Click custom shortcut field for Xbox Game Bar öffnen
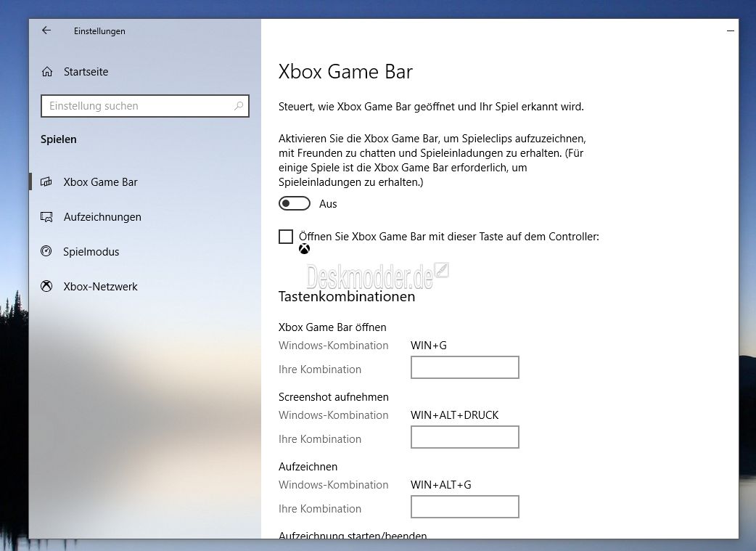This screenshot has height=551, width=756. click(x=465, y=367)
